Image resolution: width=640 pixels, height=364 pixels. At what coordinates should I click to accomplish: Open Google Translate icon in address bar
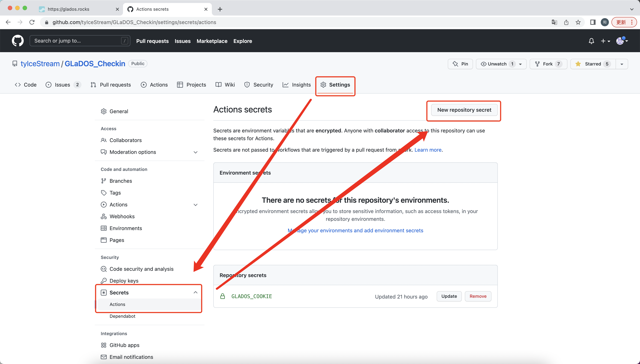[554, 22]
